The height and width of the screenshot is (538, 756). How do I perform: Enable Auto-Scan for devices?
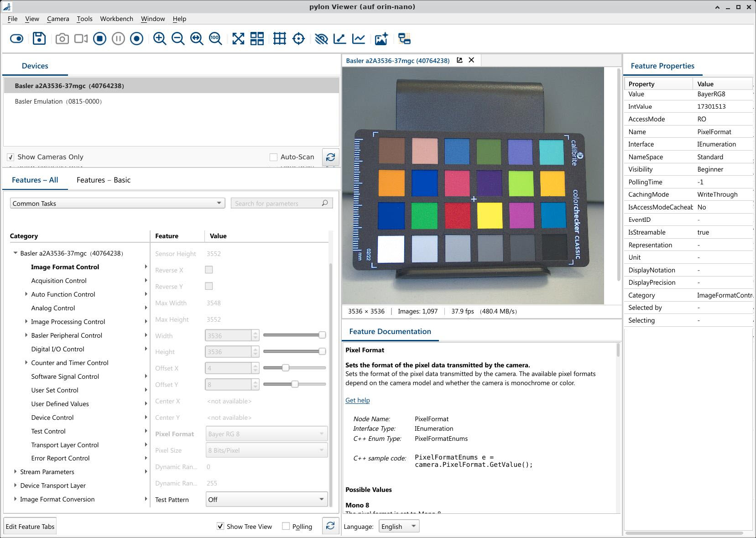pyautogui.click(x=274, y=157)
